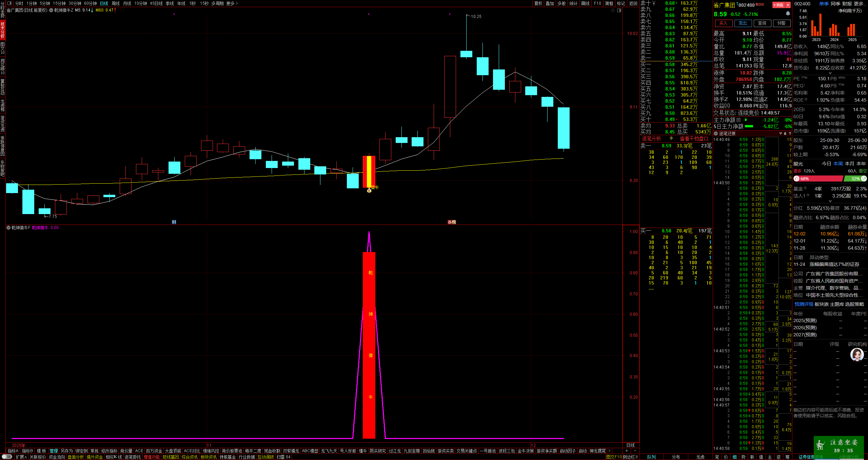The width and height of the screenshot is (868, 460).
Task: Click the filter funnel icon in 逐笔还原
Action: point(781,133)
